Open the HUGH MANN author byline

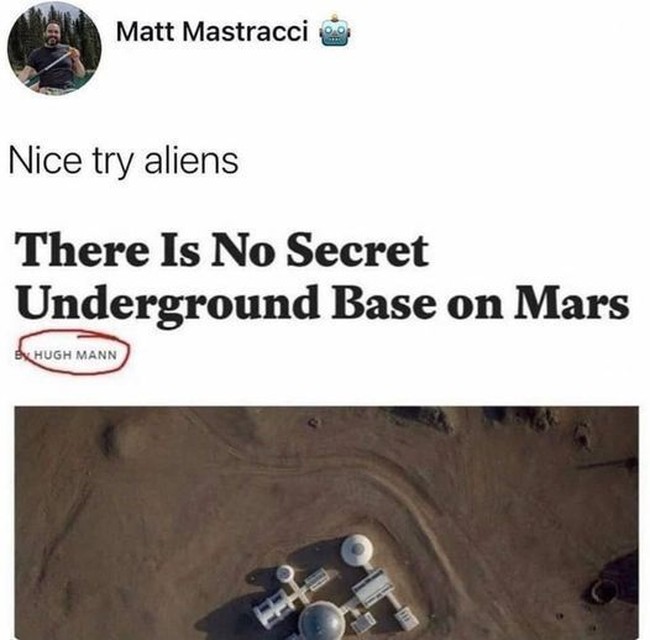[x=75, y=355]
